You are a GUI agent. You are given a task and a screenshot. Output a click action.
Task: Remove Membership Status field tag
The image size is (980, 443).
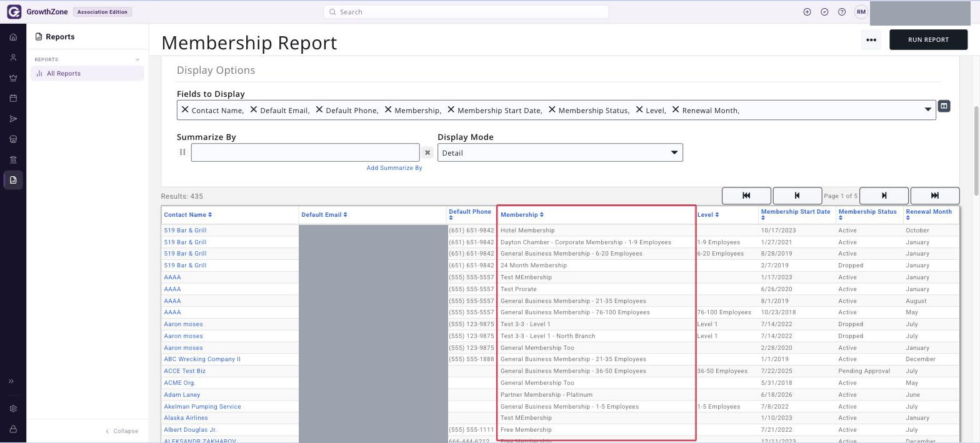pyautogui.click(x=552, y=109)
